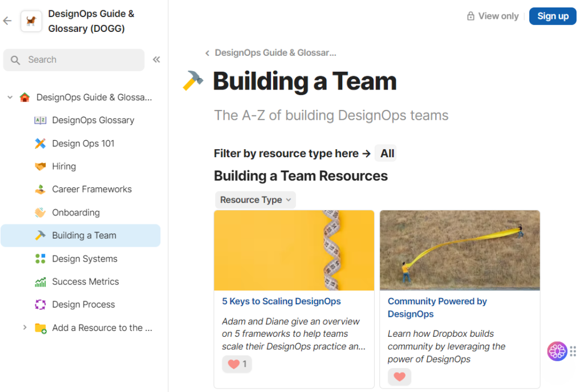Click the back arrow in sidebar header
The width and height of the screenshot is (584, 392).
point(7,21)
